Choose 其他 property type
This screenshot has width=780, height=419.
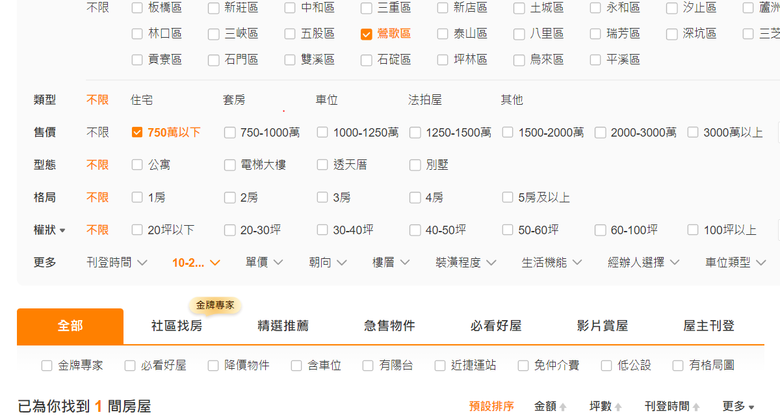click(512, 100)
